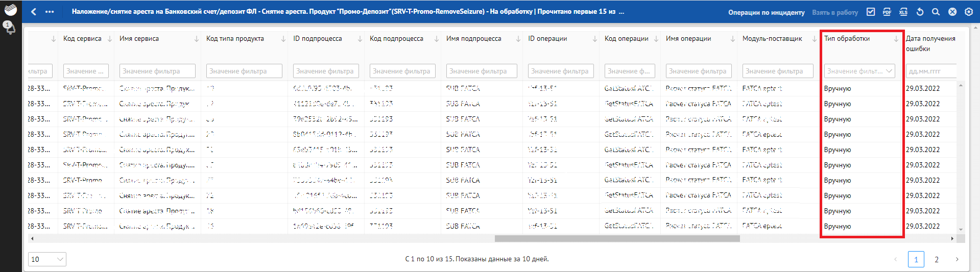Go to page 2 of results
980x272 pixels.
point(936,259)
